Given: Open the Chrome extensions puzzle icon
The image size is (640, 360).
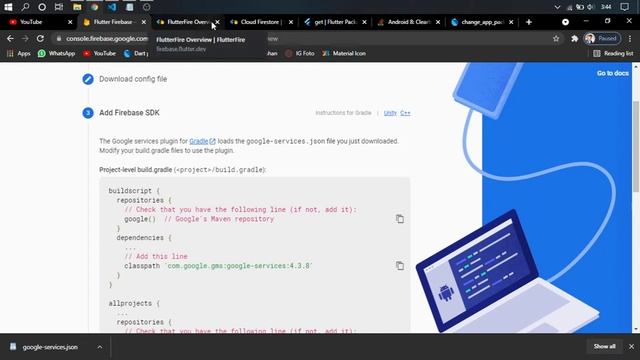Looking at the screenshot, I should coord(575,38).
